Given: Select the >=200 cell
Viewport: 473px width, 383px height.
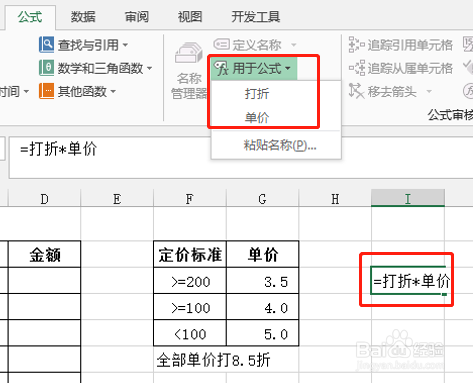Looking at the screenshot, I should coord(190,281).
